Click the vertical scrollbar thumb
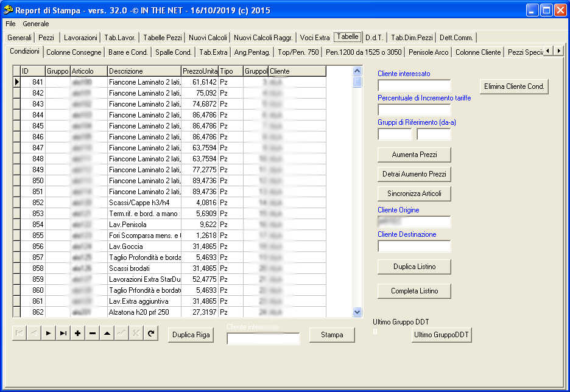 point(357,82)
